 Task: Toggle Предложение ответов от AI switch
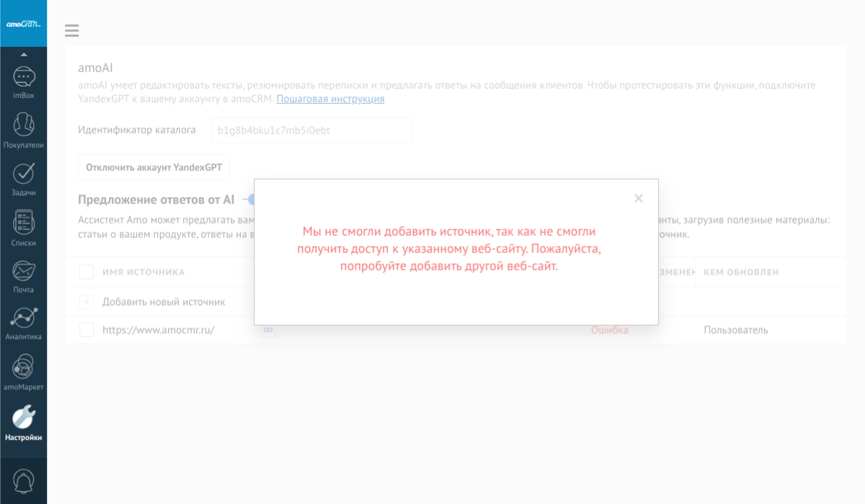click(248, 200)
